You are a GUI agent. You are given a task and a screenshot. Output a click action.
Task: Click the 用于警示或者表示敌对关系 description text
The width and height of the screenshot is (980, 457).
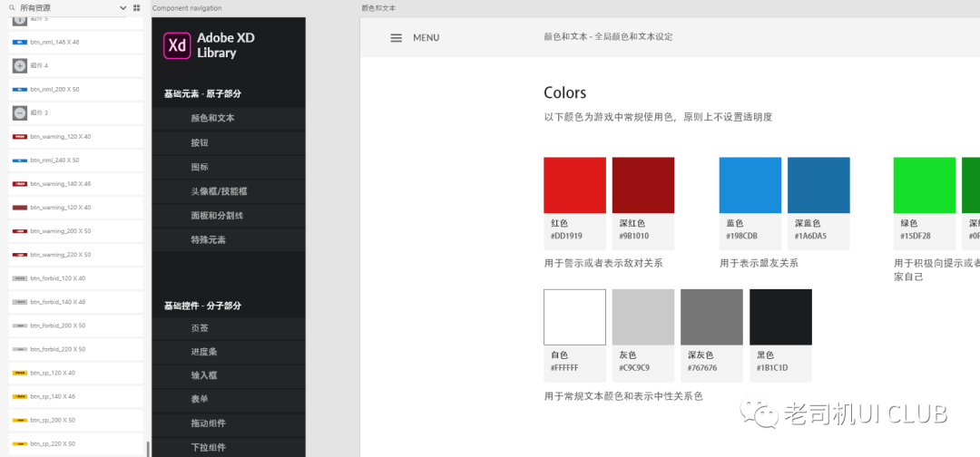point(603,264)
